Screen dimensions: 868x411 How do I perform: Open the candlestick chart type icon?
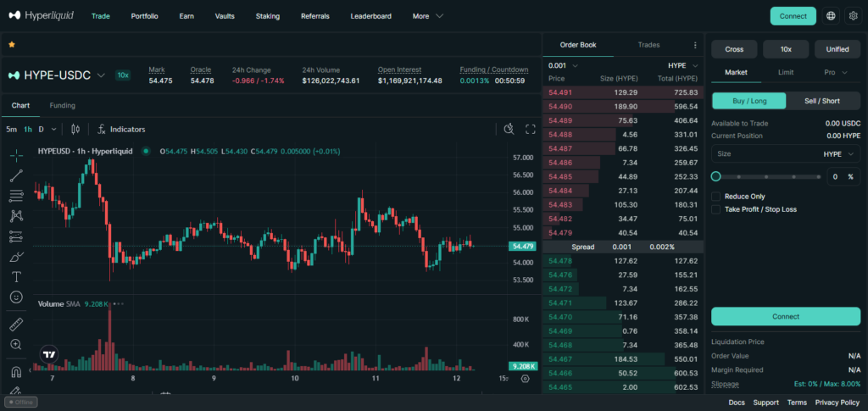coord(75,129)
